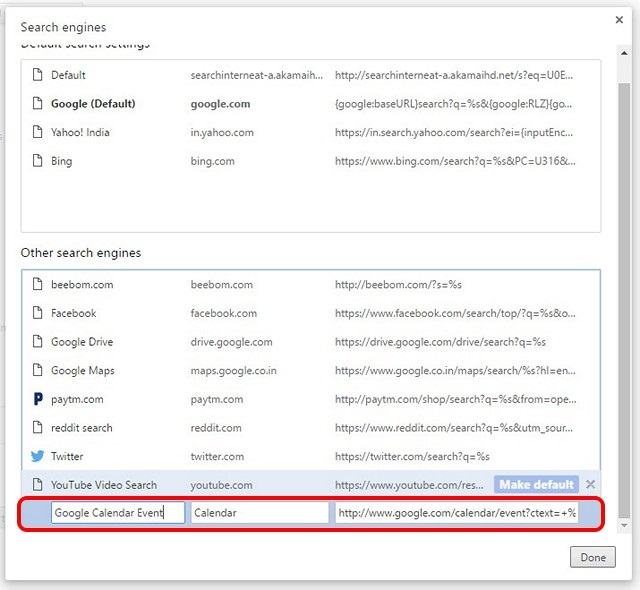The image size is (640, 590).
Task: Click the Google Maps search URL
Action: click(456, 370)
